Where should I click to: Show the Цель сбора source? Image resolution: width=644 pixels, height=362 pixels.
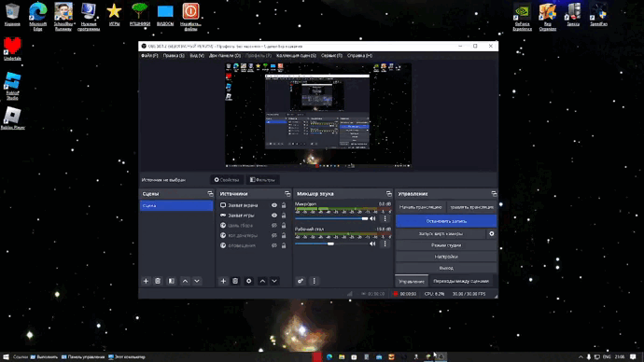[x=274, y=226]
